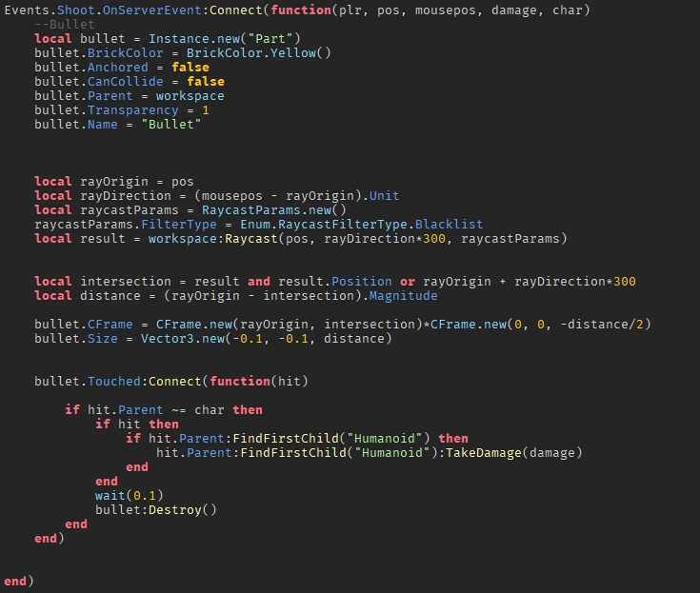Viewport: 700px width, 593px height.
Task: Click the final 'end)' on the last line
Action: pyautogui.click(x=19, y=582)
